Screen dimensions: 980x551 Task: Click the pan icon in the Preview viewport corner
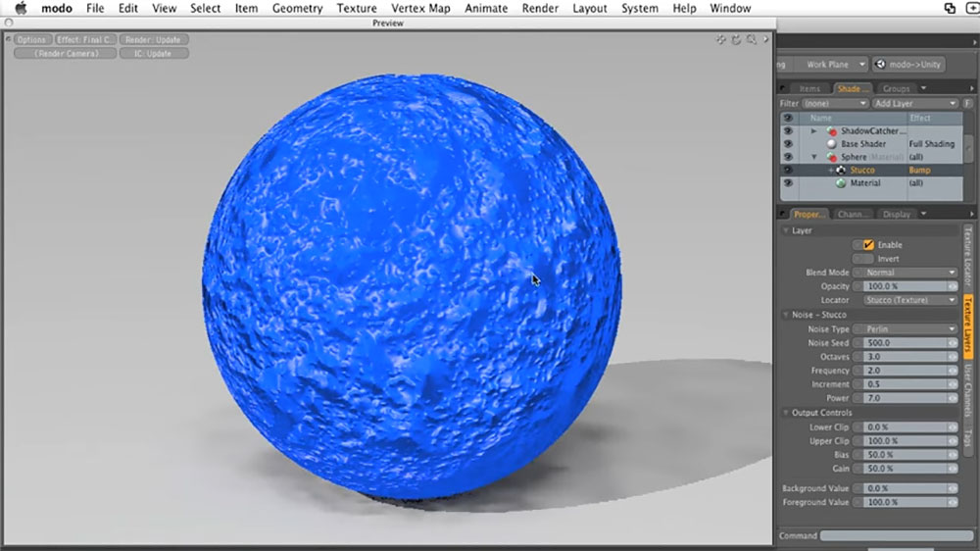click(x=720, y=39)
